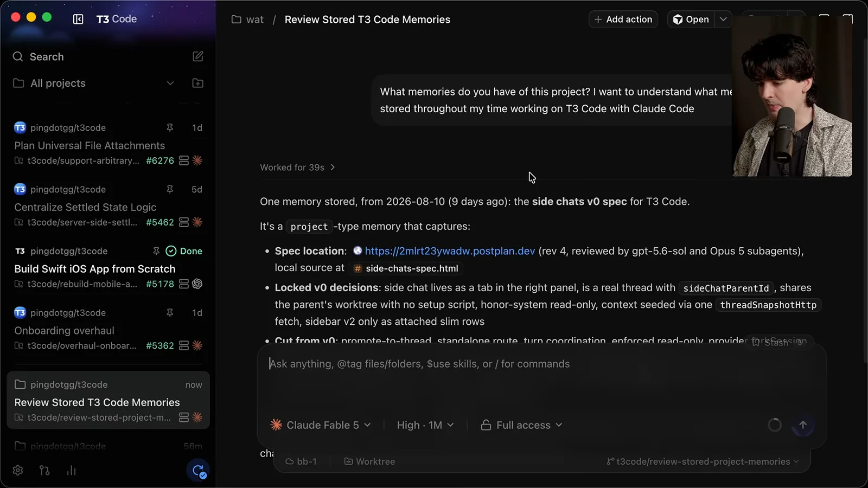The width and height of the screenshot is (868, 488).
Task: Open Plan Universal File Attachments thread
Action: pyautogui.click(x=90, y=145)
